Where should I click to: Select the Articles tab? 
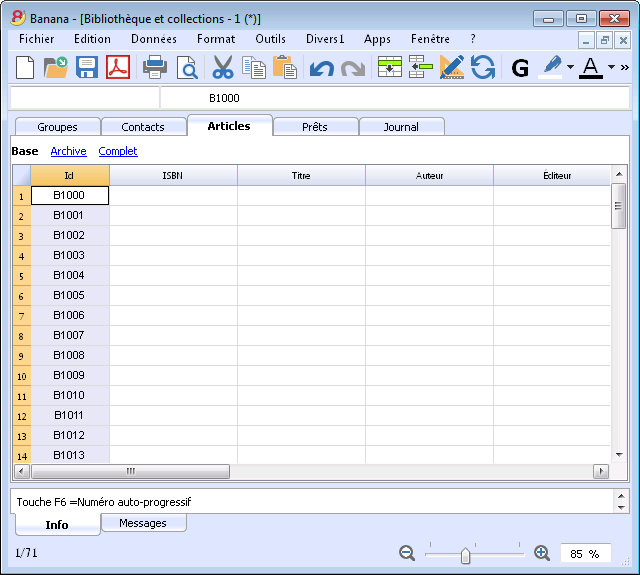(229, 126)
